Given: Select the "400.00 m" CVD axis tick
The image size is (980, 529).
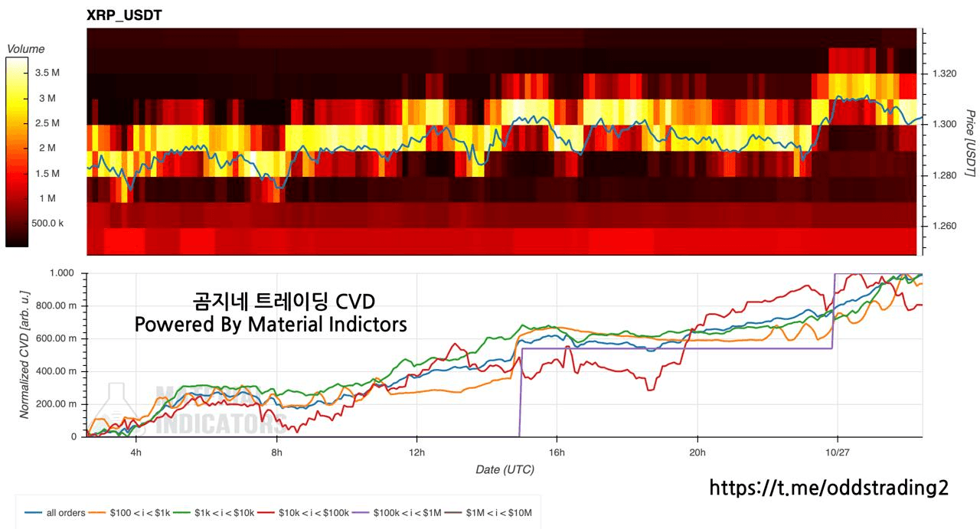Looking at the screenshot, I should [x=57, y=371].
